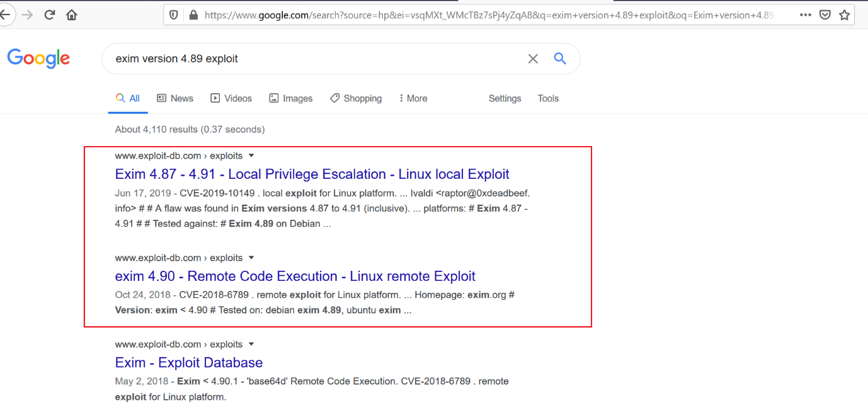Screen dimensions: 868x408
Task: Expand dropdown arrow for second exploit-db result
Action: pos(251,258)
